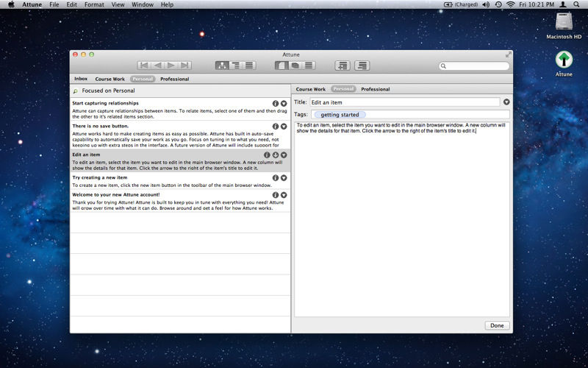Expand arrow on There is no save button
The width and height of the screenshot is (588, 368).
click(284, 126)
